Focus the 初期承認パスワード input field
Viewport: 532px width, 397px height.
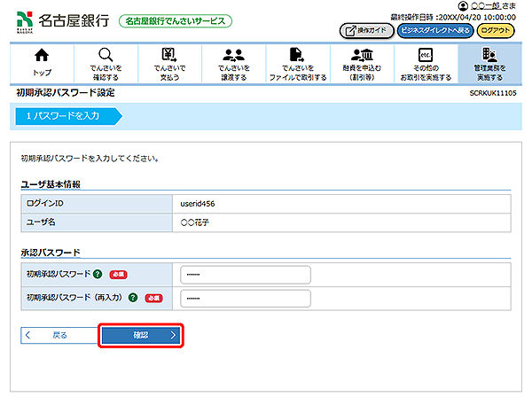245,275
